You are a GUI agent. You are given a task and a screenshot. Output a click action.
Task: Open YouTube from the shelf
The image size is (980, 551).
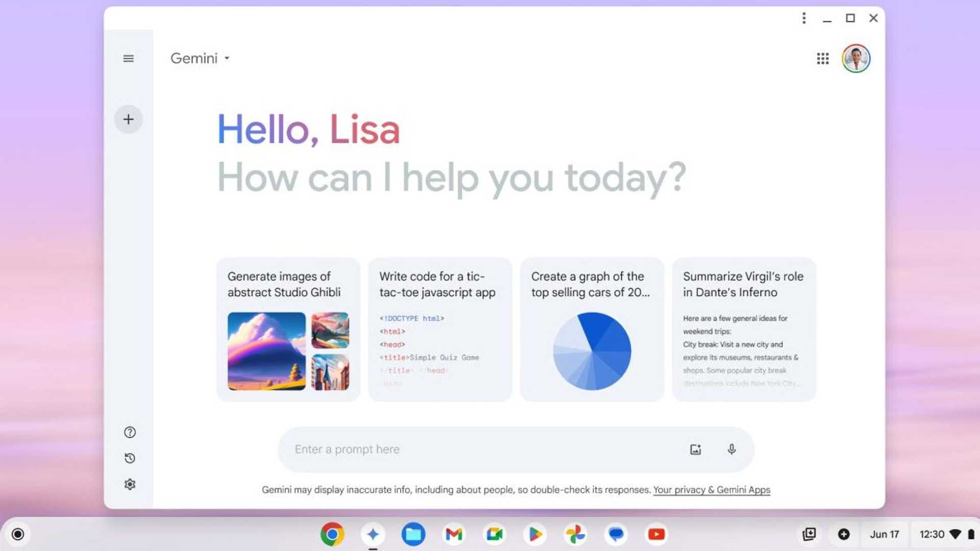(656, 534)
